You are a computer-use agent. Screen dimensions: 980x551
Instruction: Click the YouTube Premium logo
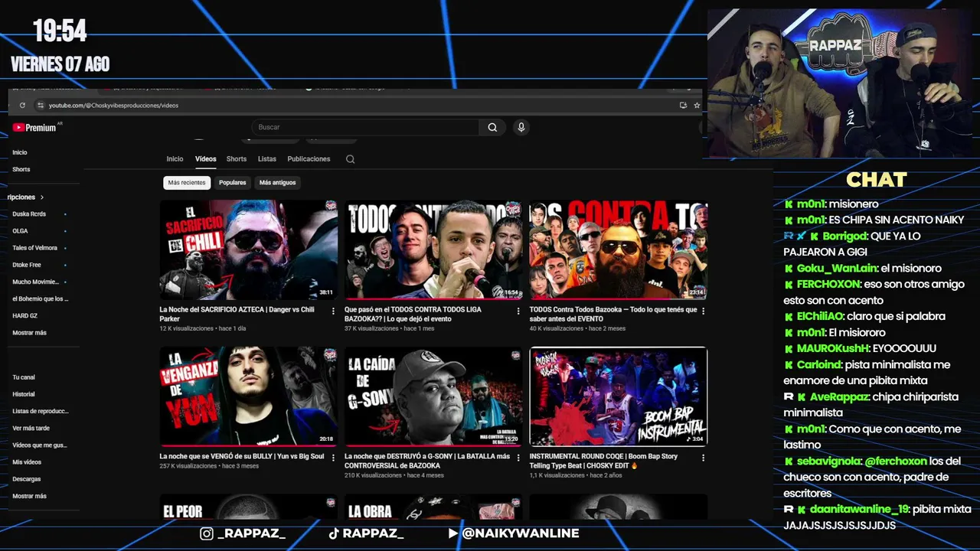pyautogui.click(x=34, y=128)
